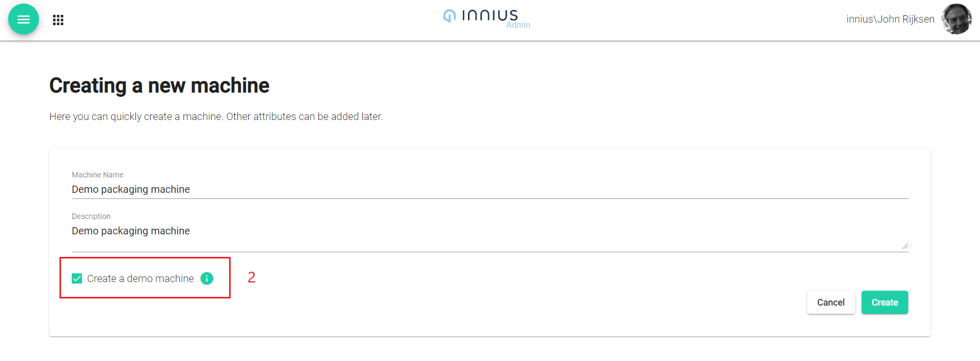Click the innius wordmark text

[x=490, y=15]
